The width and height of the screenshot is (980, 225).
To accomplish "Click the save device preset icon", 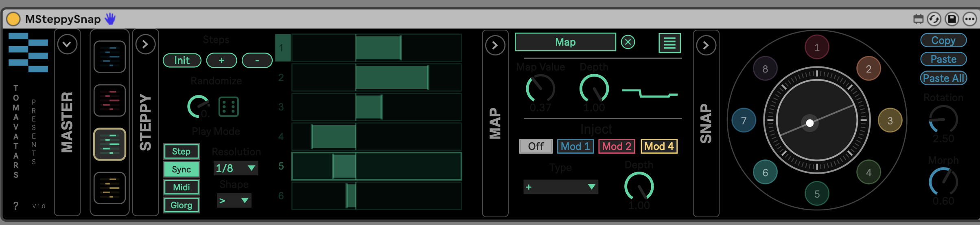I will click(952, 19).
